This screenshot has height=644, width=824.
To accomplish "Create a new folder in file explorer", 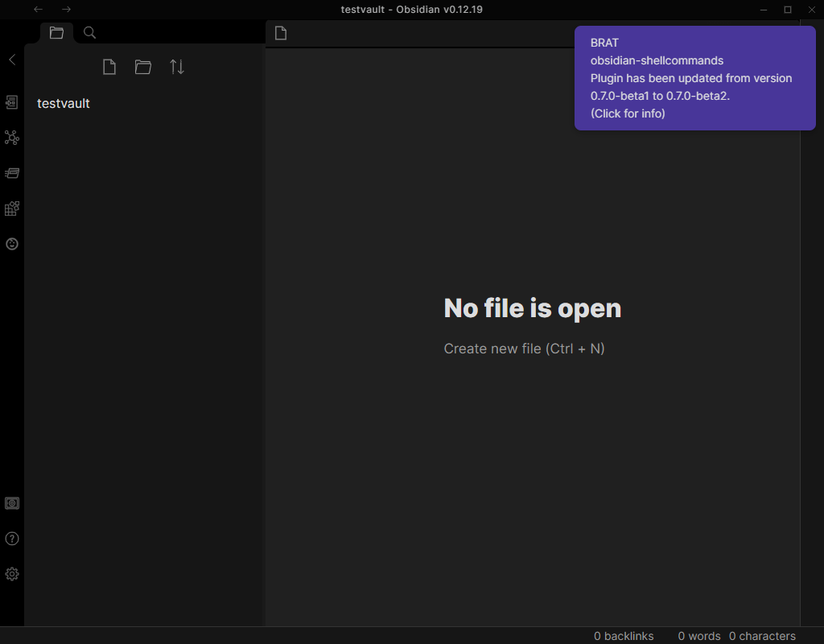I will (143, 67).
